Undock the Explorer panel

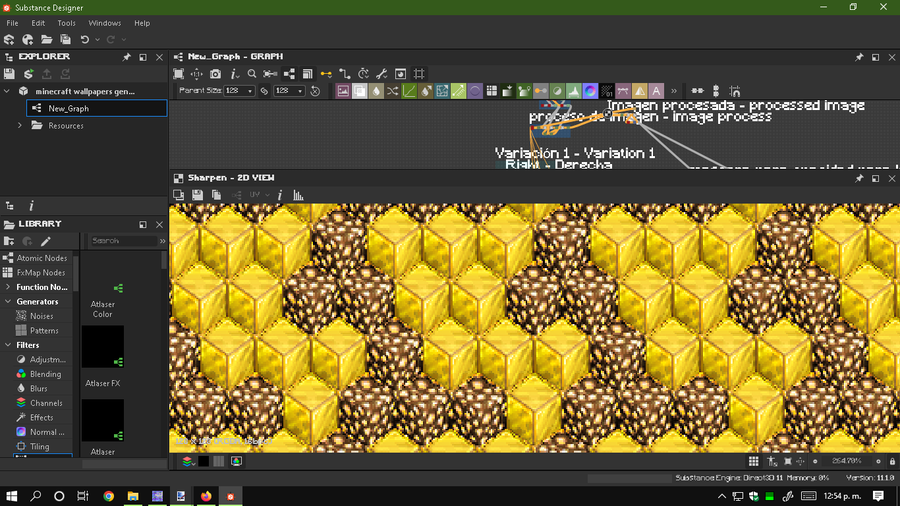[x=143, y=57]
